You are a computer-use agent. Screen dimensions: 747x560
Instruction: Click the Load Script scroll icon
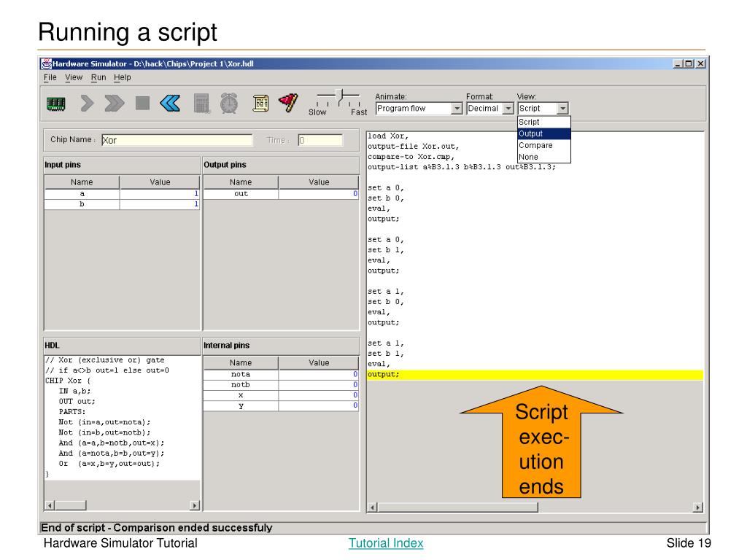click(x=260, y=103)
